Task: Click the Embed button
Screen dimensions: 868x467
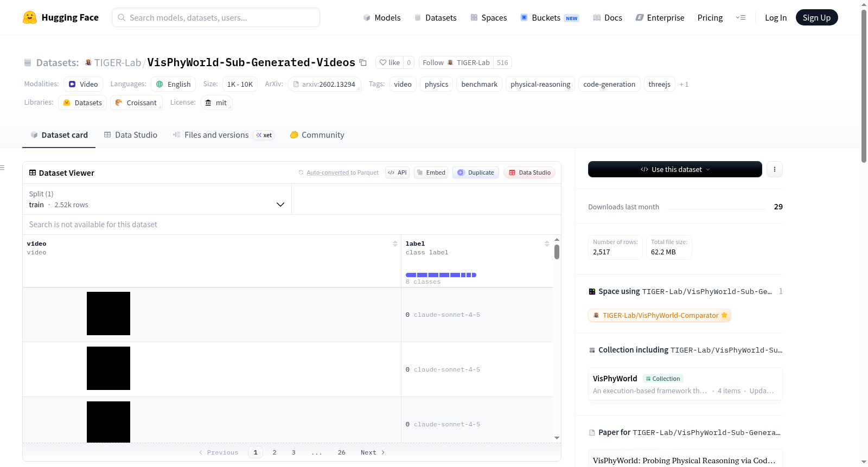Action: 431,172
